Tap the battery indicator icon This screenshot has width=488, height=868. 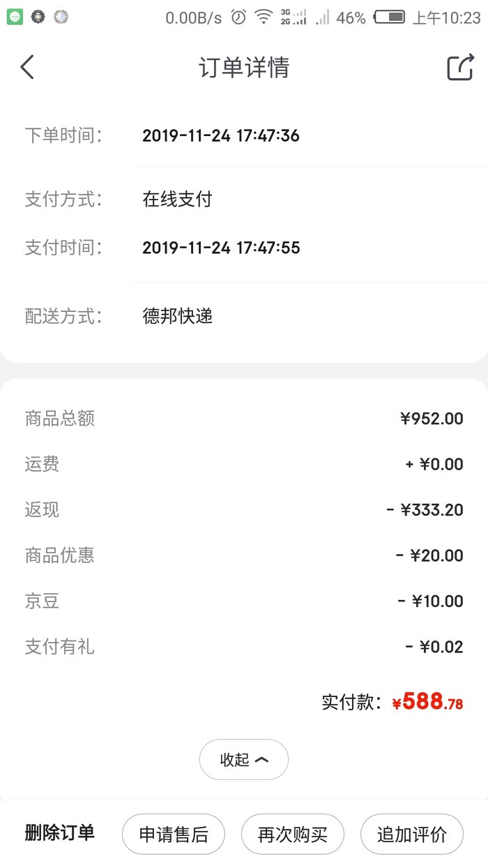(x=389, y=17)
